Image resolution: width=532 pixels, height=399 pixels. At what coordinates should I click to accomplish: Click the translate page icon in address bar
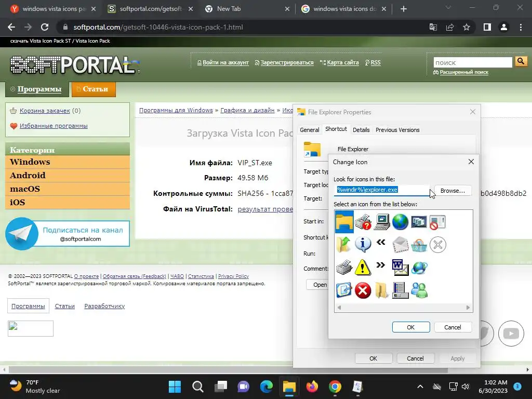[433, 27]
